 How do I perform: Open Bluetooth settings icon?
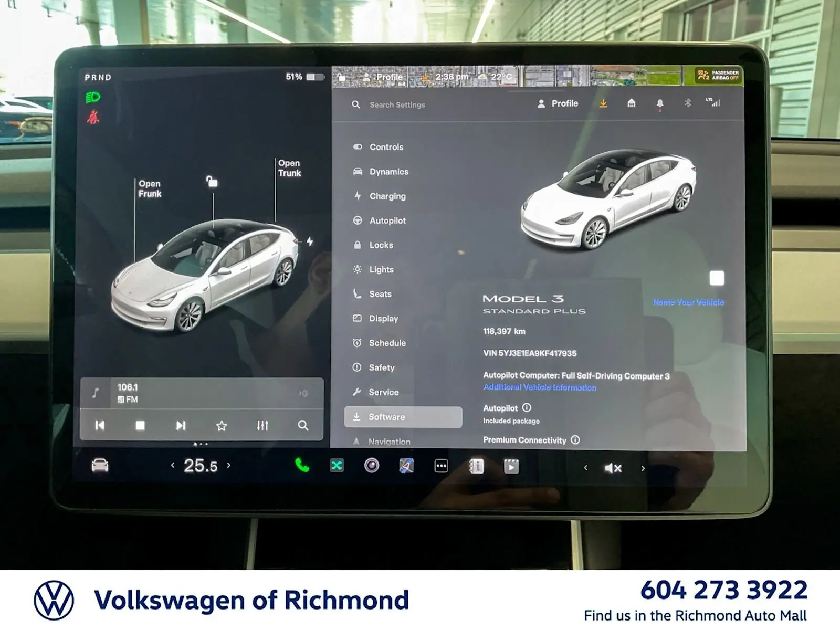click(688, 103)
